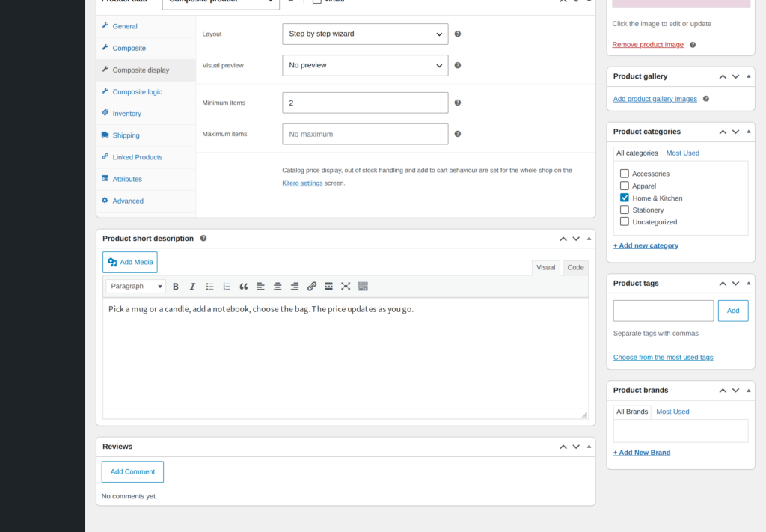Move Product gallery panel up
Image resolution: width=766 pixels, height=532 pixels.
pos(723,77)
